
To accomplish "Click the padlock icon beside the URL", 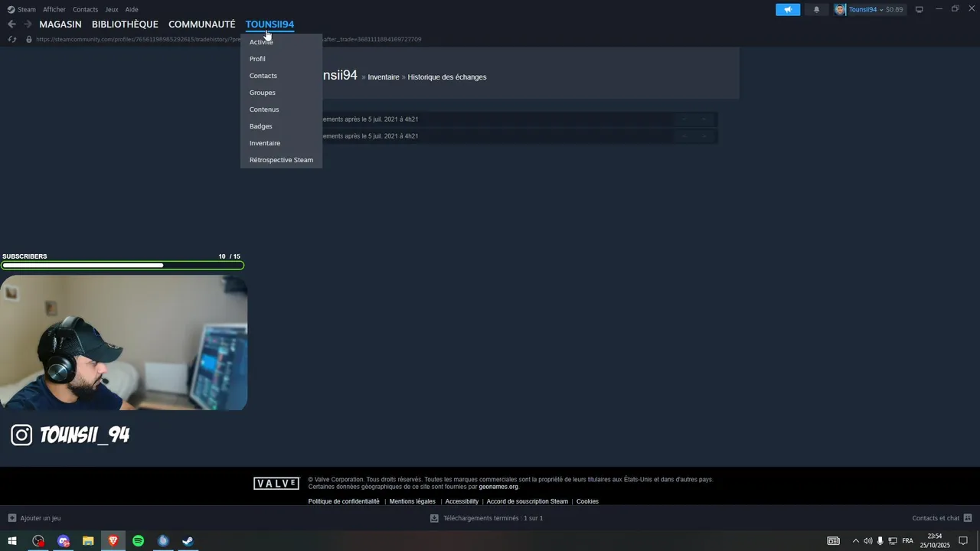I will pyautogui.click(x=29, y=39).
